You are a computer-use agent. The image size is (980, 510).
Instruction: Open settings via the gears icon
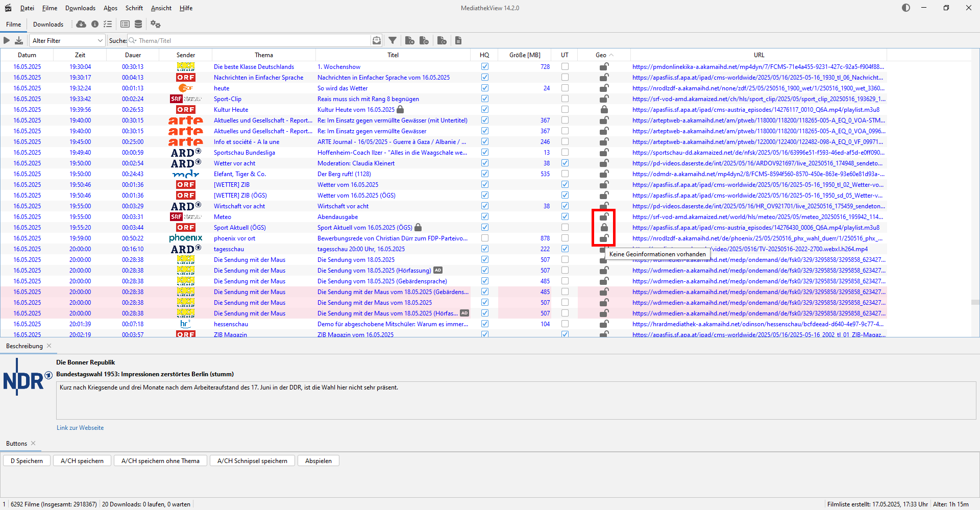(x=156, y=24)
